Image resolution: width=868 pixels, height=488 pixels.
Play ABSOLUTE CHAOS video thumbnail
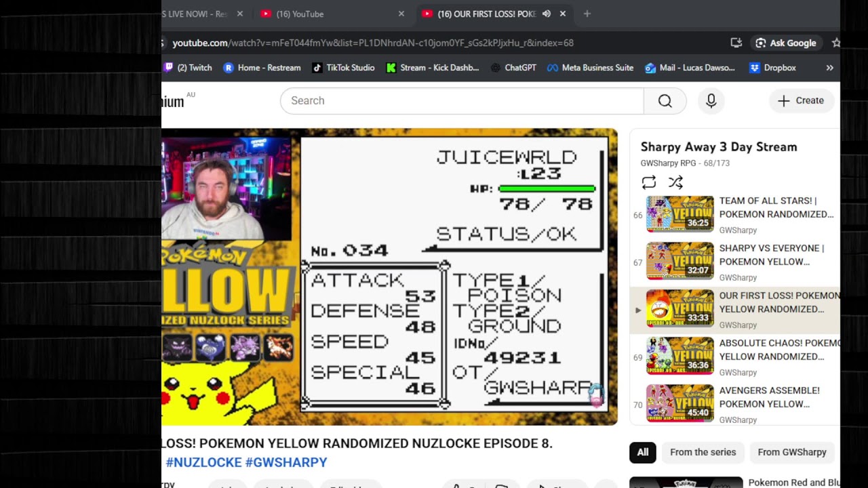pos(680,357)
